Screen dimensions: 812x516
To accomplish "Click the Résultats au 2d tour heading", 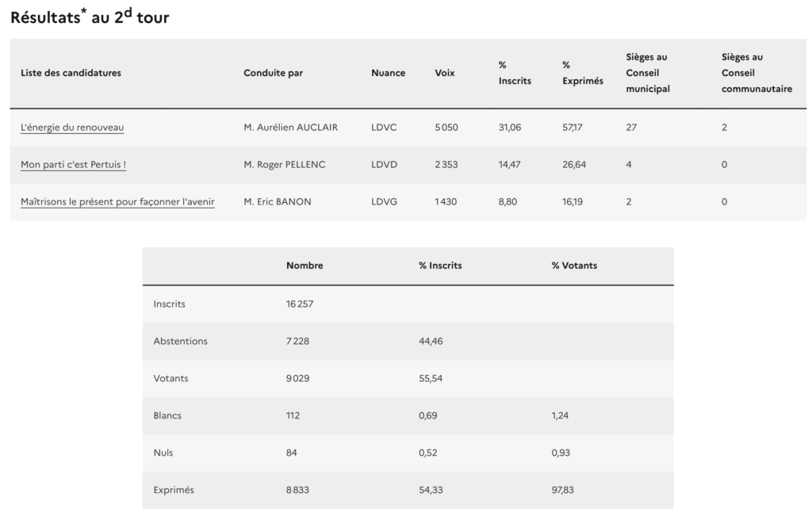I will pyautogui.click(x=90, y=17).
